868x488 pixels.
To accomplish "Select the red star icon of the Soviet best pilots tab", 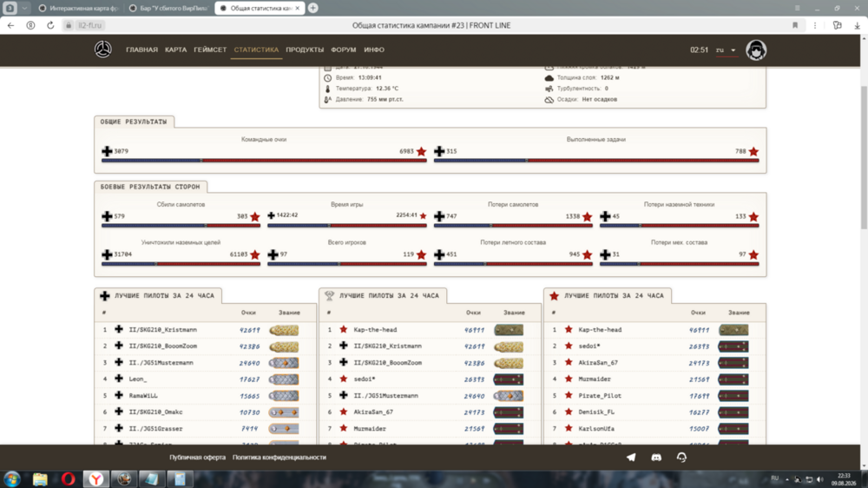I will pos(554,296).
